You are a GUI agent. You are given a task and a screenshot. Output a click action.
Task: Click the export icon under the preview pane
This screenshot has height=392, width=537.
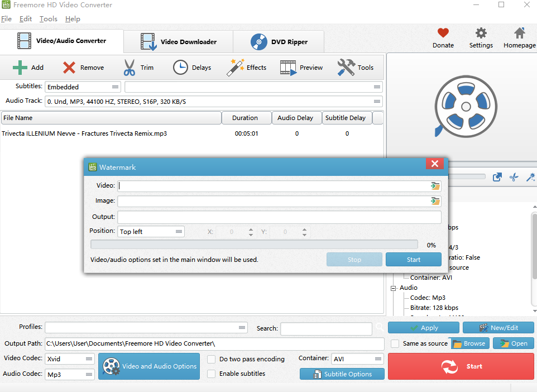click(x=497, y=177)
